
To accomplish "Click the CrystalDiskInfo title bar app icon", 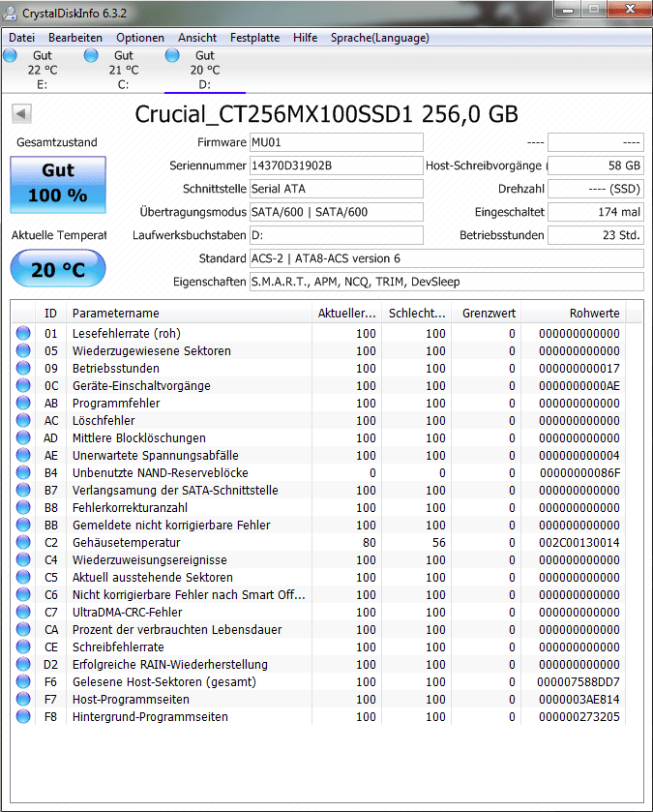I will coord(10,13).
